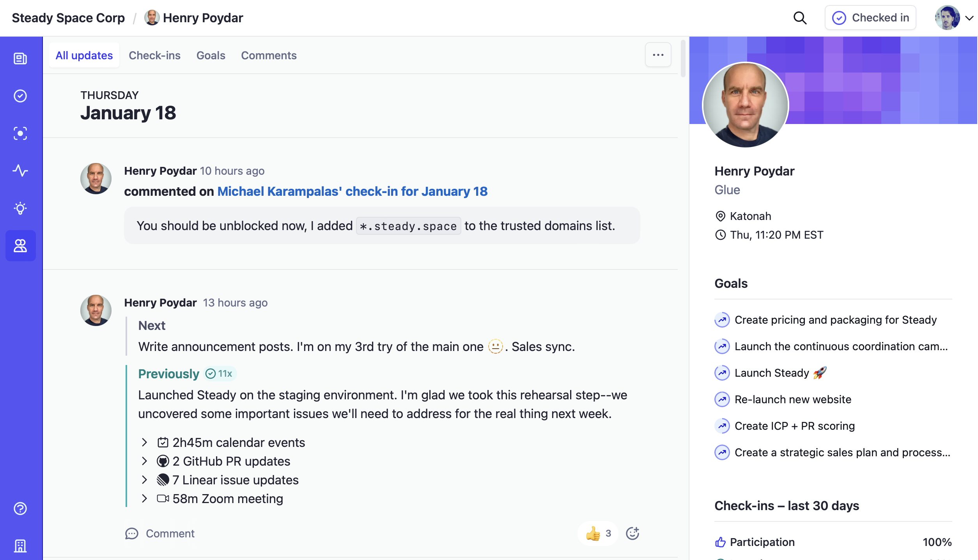This screenshot has width=978, height=560.
Task: Expand the 2h45m calendar events row
Action: 144,443
